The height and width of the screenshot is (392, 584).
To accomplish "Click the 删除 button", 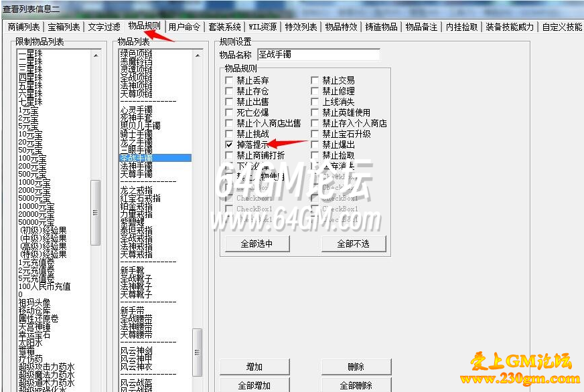I will tap(356, 367).
